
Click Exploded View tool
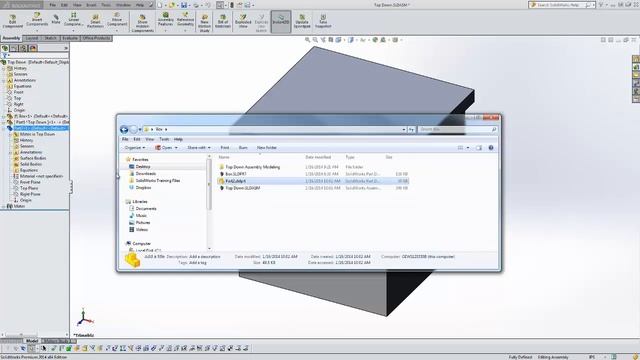click(x=243, y=21)
